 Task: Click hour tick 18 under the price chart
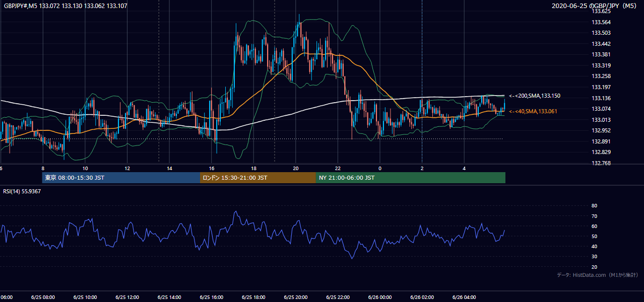tap(253, 169)
